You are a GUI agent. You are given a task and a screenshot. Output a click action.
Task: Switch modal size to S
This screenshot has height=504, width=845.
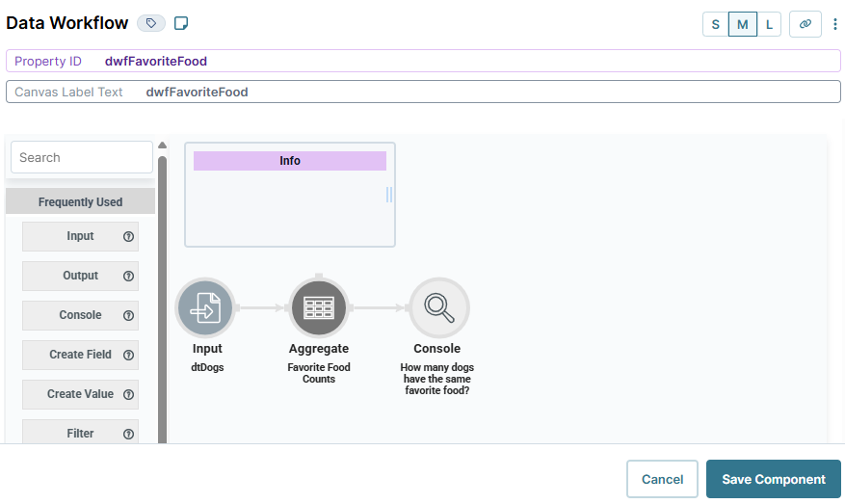[x=716, y=24]
